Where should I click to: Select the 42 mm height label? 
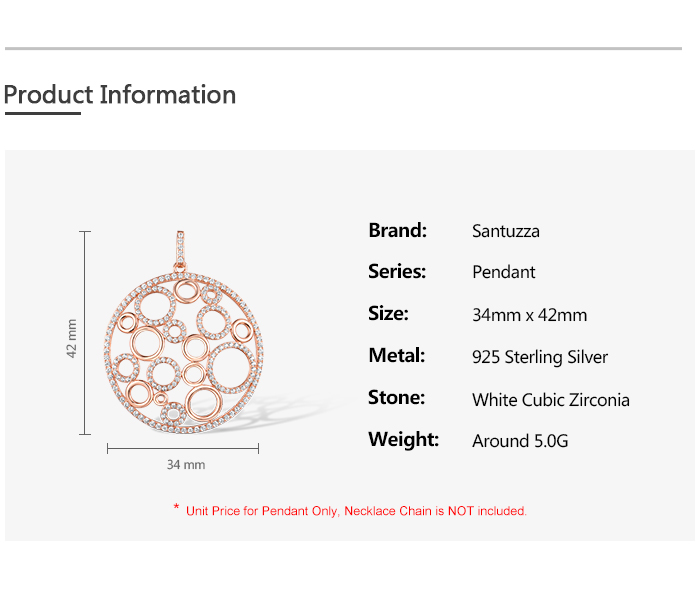coord(72,338)
